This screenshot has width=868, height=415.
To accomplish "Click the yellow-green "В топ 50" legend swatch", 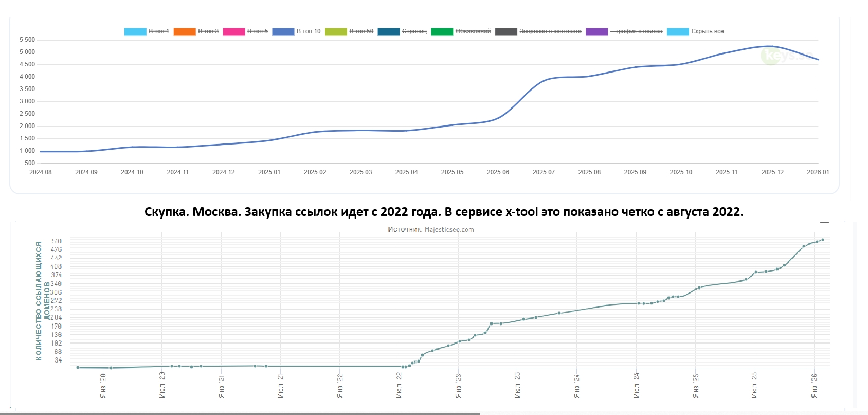I will pyautogui.click(x=336, y=31).
